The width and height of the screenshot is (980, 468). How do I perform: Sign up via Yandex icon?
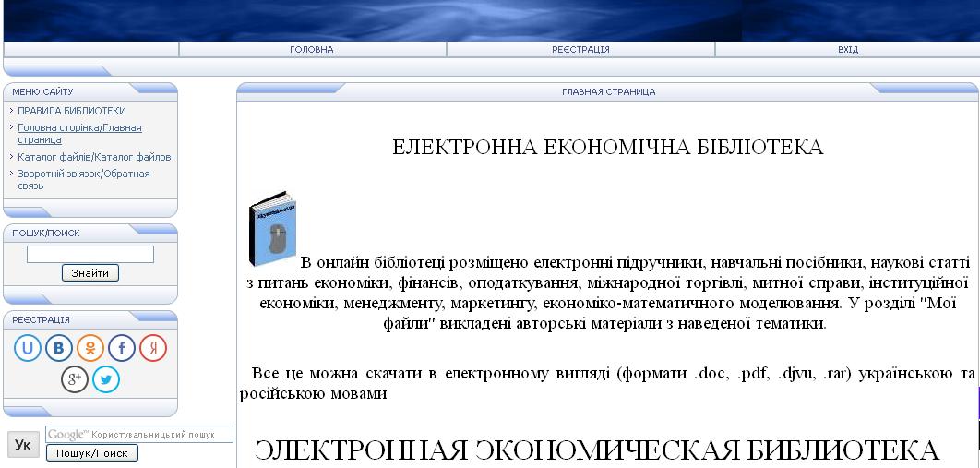(x=152, y=348)
